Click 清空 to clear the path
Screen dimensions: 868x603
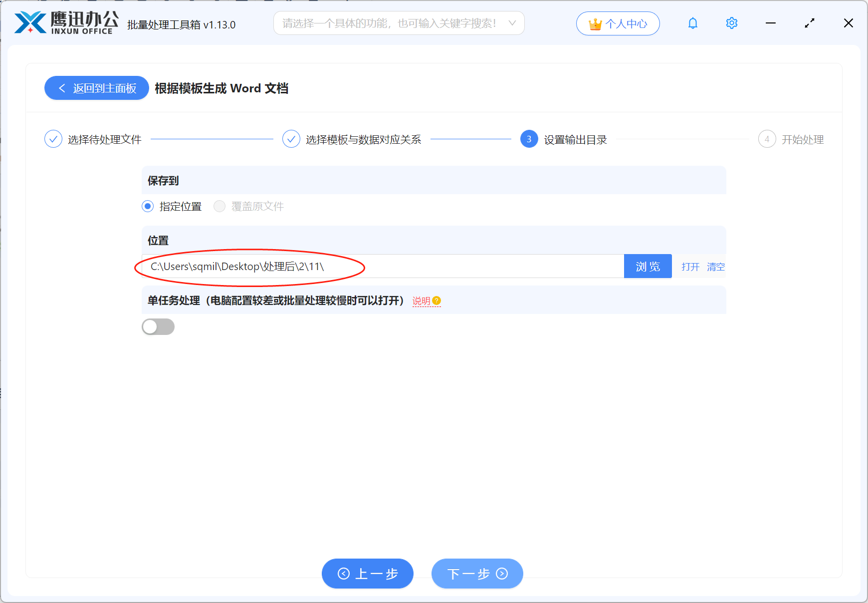(x=716, y=267)
